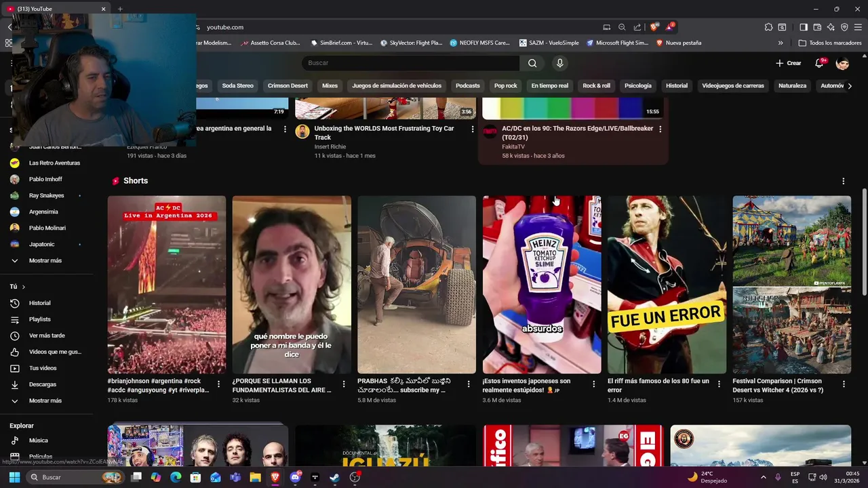Open the account avatar menu
The height and width of the screenshot is (488, 868).
pyautogui.click(x=842, y=63)
